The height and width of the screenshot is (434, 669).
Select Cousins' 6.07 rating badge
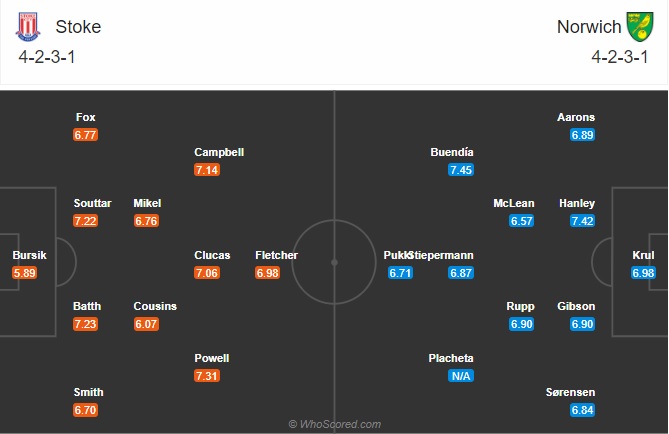point(146,324)
